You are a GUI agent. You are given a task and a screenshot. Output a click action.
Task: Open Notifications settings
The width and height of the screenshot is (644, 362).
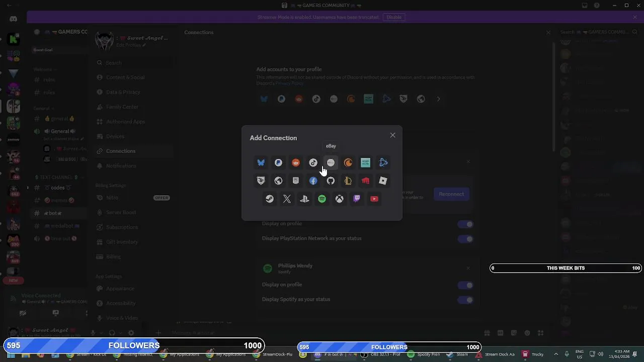pyautogui.click(x=133, y=166)
